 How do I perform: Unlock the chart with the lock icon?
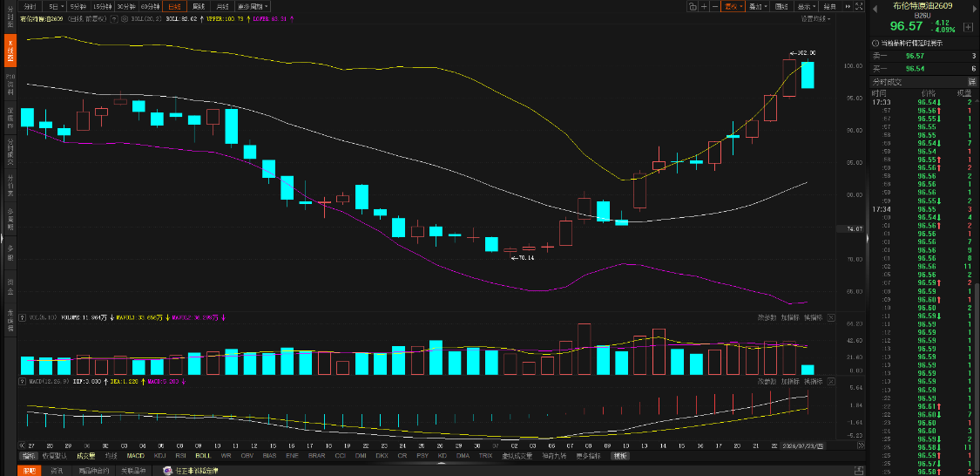coord(693,6)
